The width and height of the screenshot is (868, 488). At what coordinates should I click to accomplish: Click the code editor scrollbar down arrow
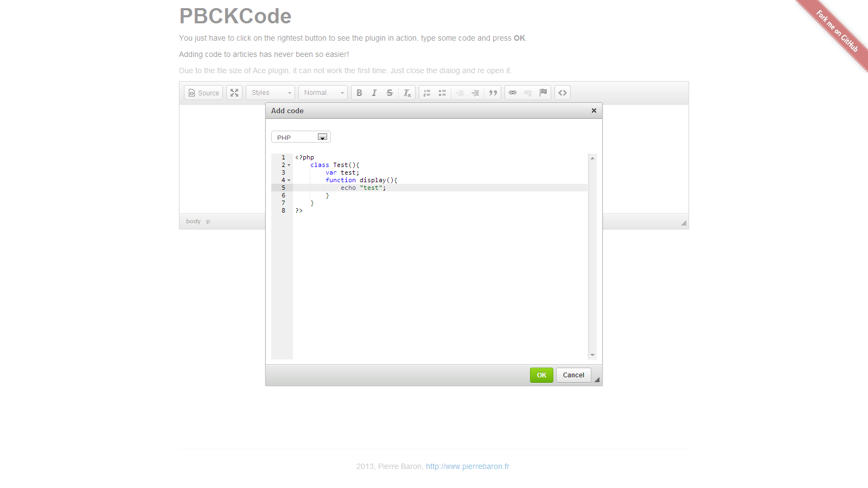[592, 355]
